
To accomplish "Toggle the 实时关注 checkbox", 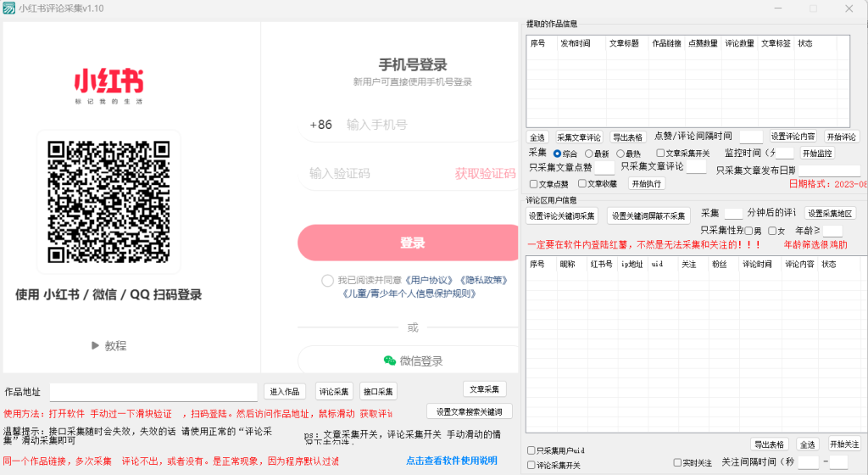I will [x=677, y=462].
